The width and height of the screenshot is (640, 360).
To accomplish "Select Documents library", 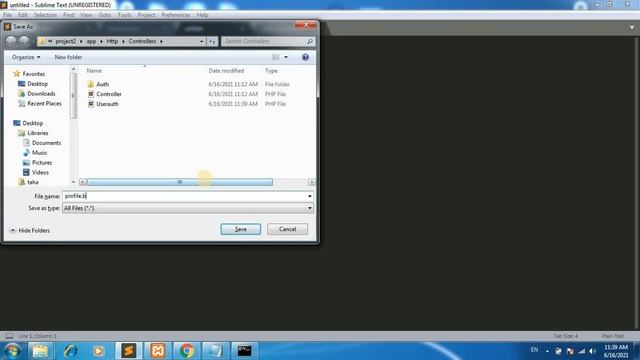I will [46, 143].
